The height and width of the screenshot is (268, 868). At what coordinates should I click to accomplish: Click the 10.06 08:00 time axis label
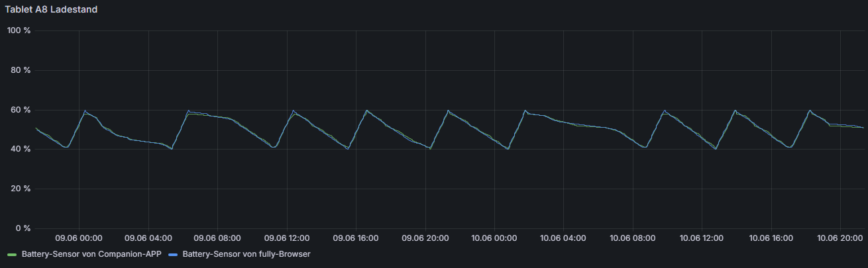633,238
